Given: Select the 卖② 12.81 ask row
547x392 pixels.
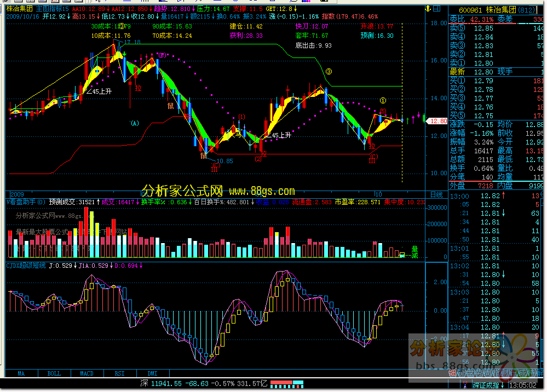Looking at the screenshot, I should (497, 54).
